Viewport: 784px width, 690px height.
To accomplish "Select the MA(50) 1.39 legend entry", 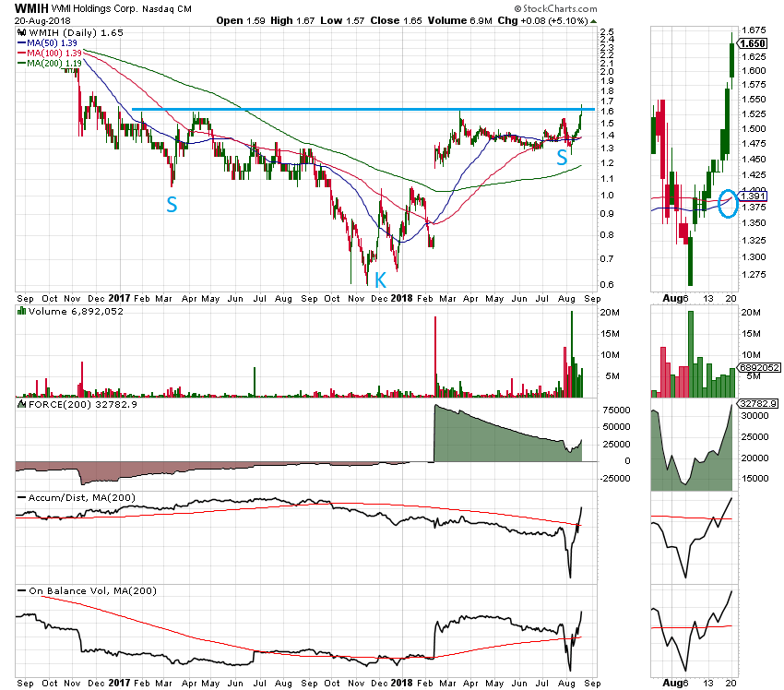I will click(47, 43).
